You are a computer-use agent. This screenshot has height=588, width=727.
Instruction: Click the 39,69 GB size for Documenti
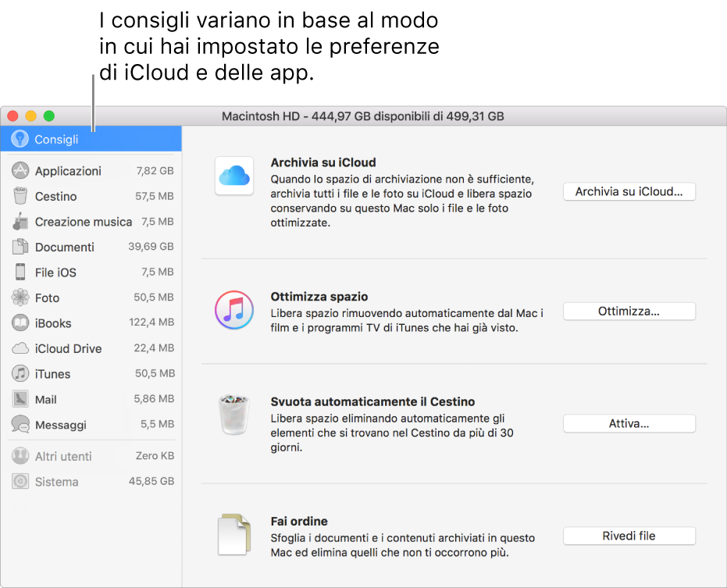click(151, 246)
